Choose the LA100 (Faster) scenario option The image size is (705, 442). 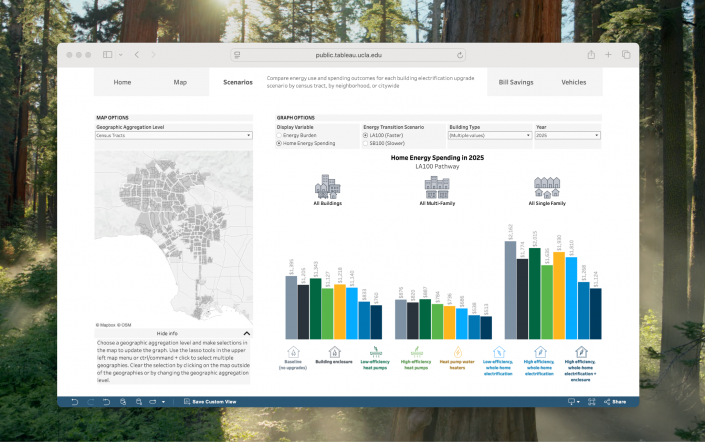click(365, 135)
